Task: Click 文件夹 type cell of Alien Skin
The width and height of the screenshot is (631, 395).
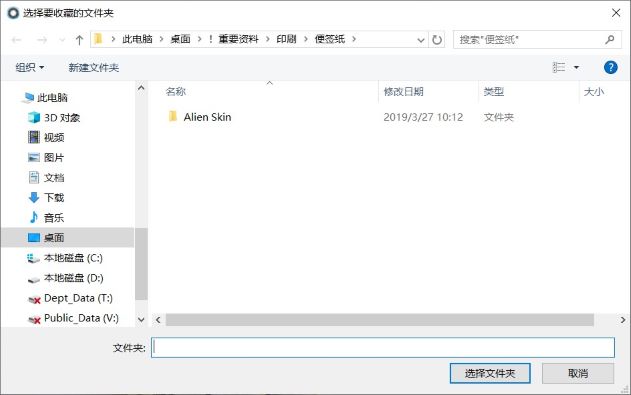Action: click(x=499, y=117)
